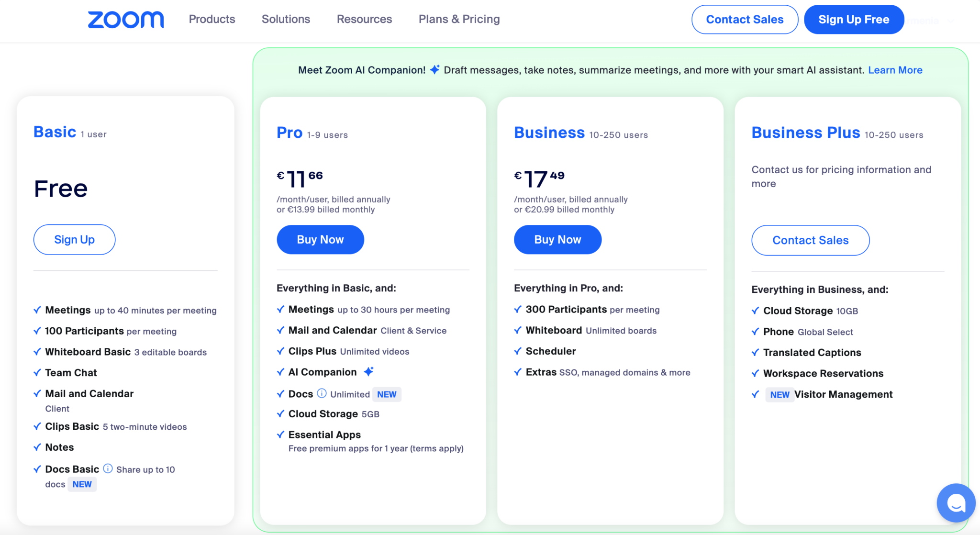980x535 pixels.
Task: Click the Sign Up Free button
Action: point(854,19)
